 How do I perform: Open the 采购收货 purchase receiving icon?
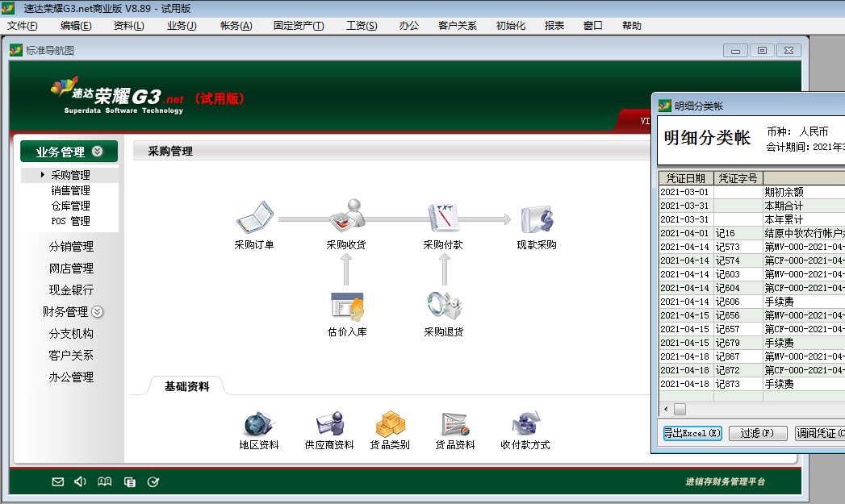pos(346,215)
